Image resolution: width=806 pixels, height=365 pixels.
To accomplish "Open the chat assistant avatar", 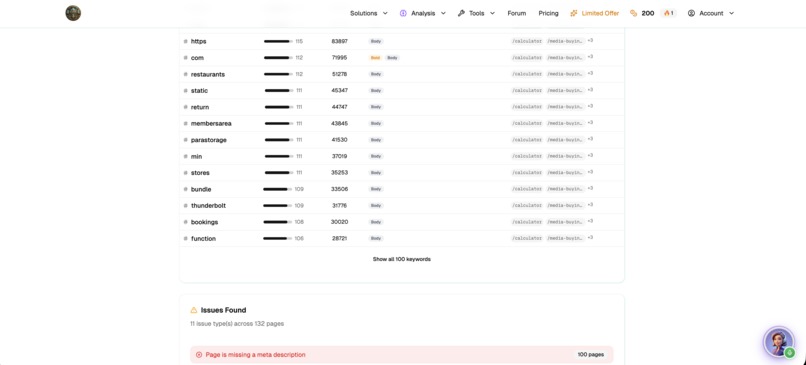I will point(779,342).
